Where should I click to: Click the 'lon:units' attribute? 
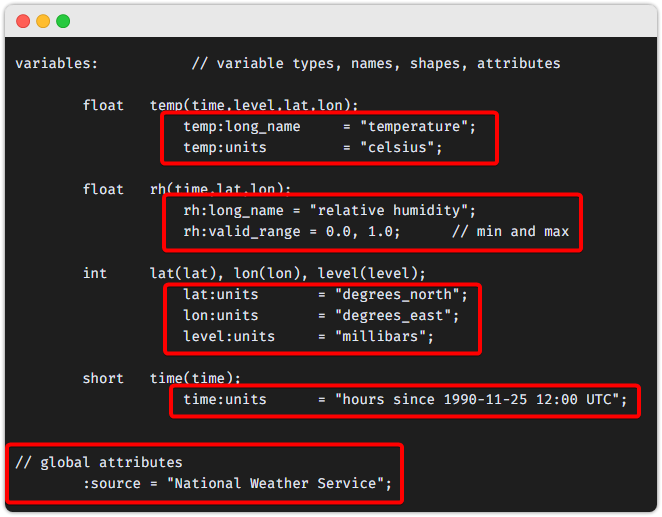[220, 316]
